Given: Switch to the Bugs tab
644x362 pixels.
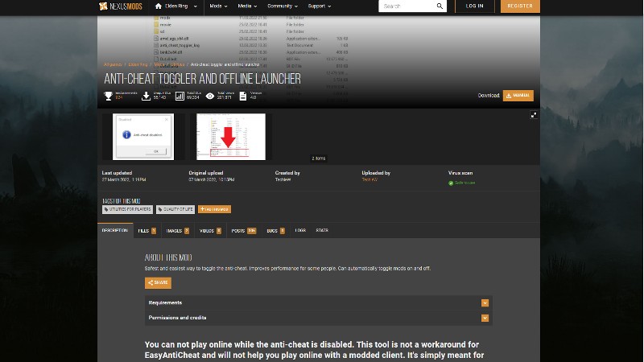Looking at the screenshot, I should pos(275,231).
